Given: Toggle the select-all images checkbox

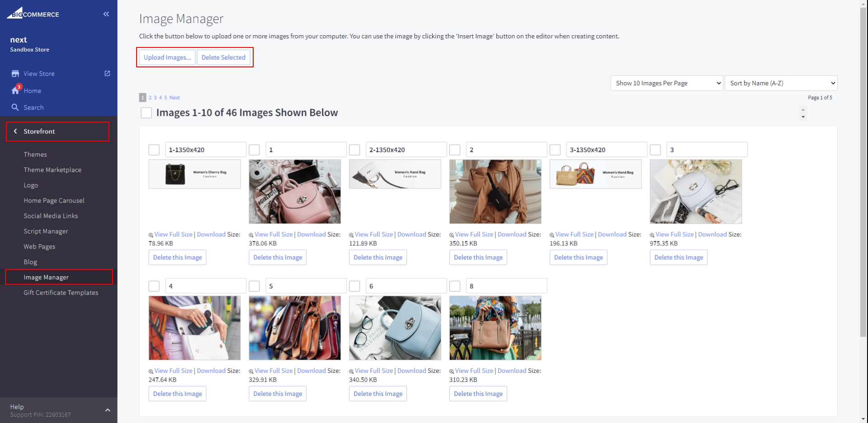Looking at the screenshot, I should [x=146, y=113].
